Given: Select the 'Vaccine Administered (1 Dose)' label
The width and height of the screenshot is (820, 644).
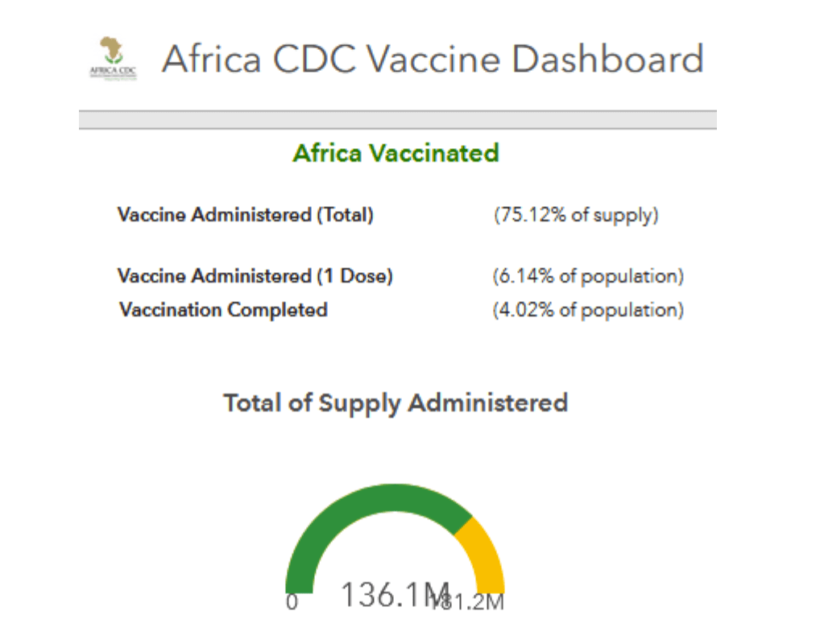Looking at the screenshot, I should (x=255, y=276).
